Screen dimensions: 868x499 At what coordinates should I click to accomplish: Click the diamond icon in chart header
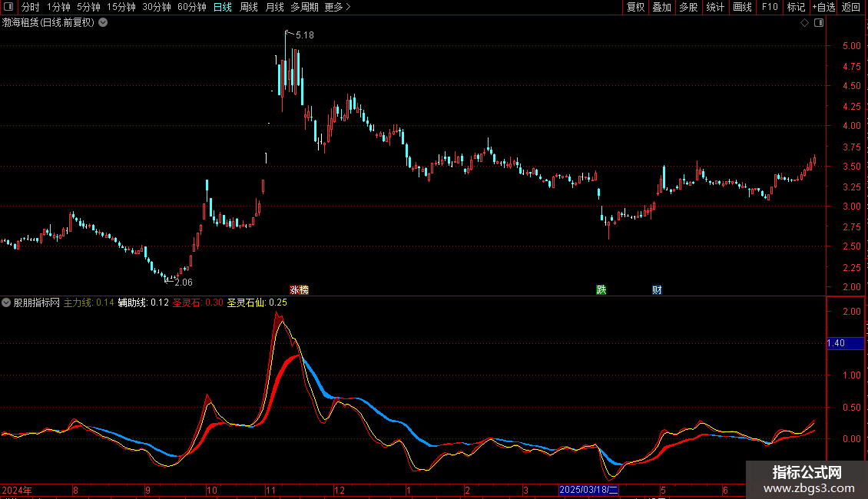tap(805, 23)
